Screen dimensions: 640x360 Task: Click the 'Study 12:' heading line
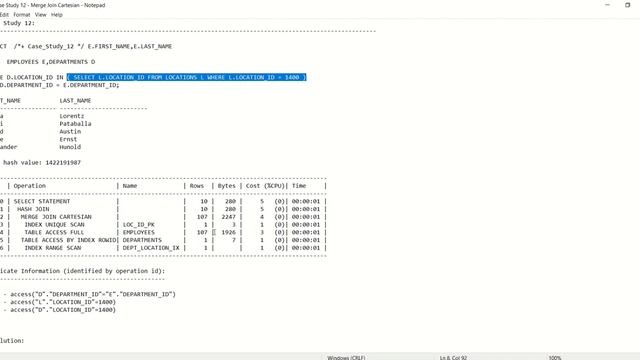click(19, 23)
